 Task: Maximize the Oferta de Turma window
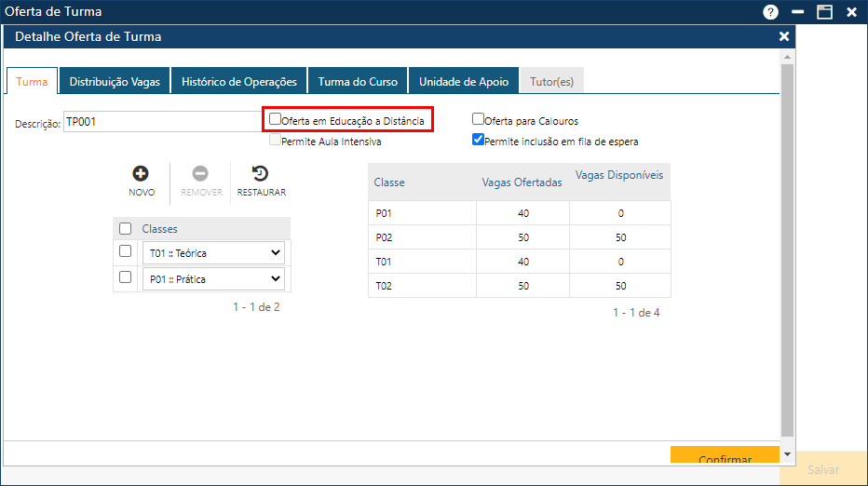coord(824,12)
